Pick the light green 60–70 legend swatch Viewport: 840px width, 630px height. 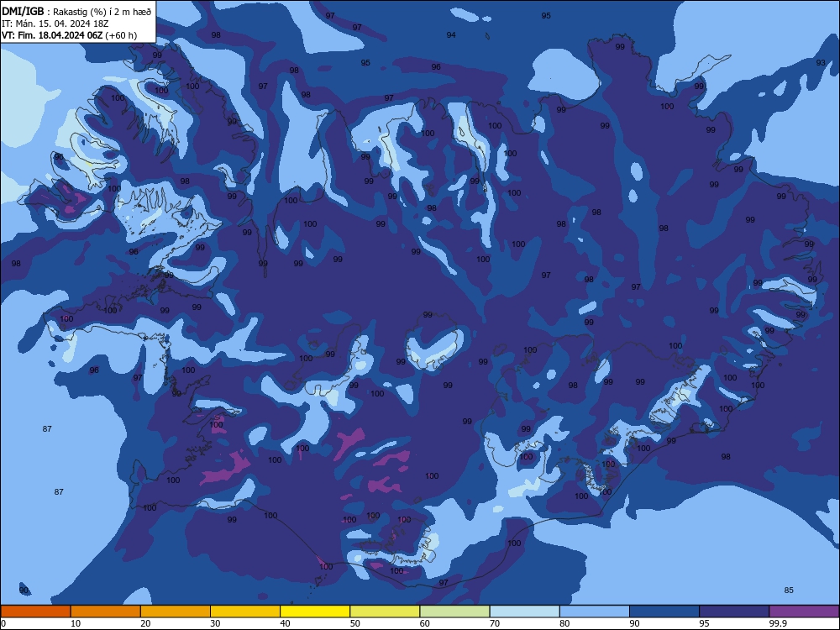pos(454,612)
